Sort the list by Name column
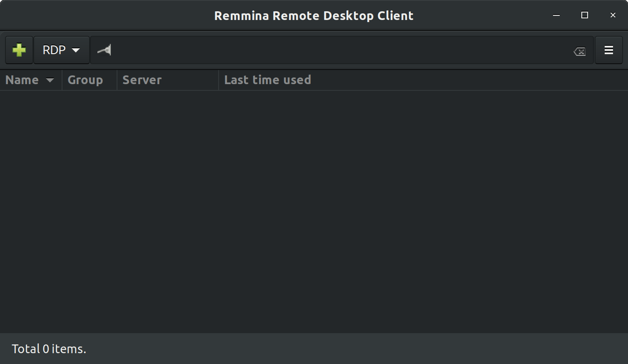Viewport: 628px width, 364px height. [x=31, y=80]
